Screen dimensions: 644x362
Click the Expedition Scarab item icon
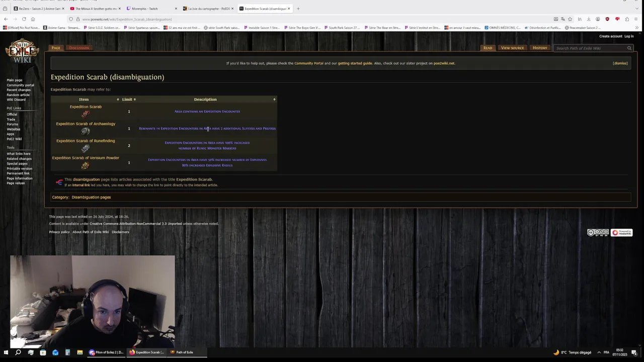point(86,114)
